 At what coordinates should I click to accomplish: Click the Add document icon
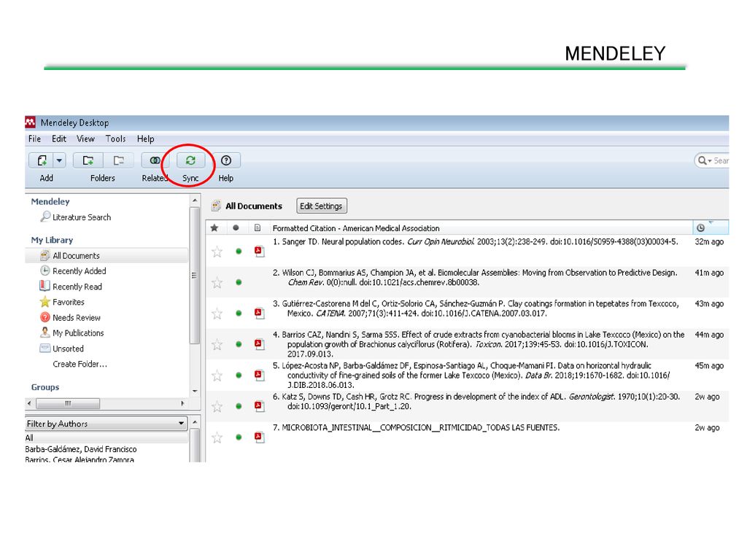[x=42, y=160]
